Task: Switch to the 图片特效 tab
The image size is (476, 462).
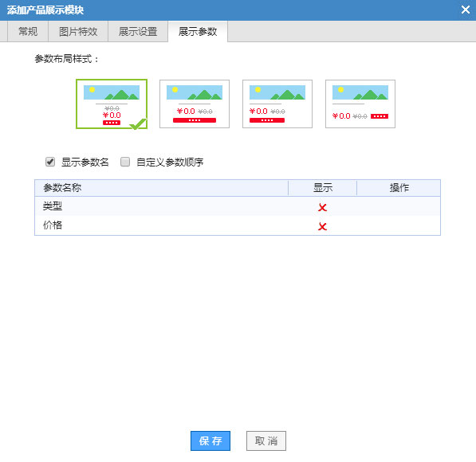Action: coord(78,31)
